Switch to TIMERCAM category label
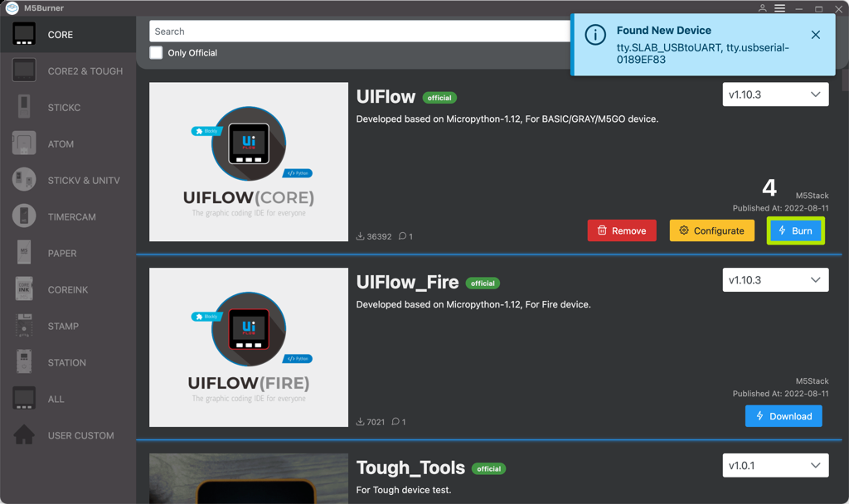The width and height of the screenshot is (849, 504). pos(71,216)
